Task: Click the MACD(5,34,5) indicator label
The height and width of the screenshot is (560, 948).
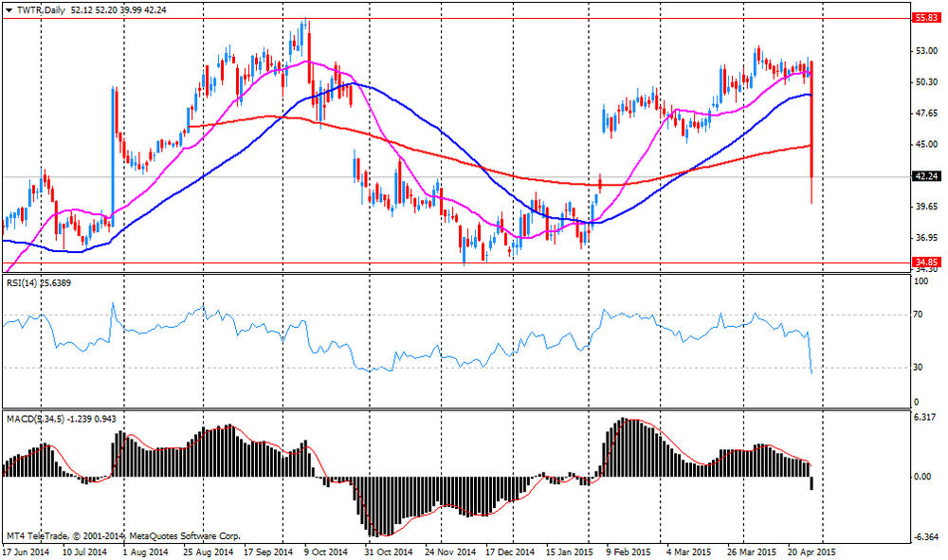Action: click(61, 419)
